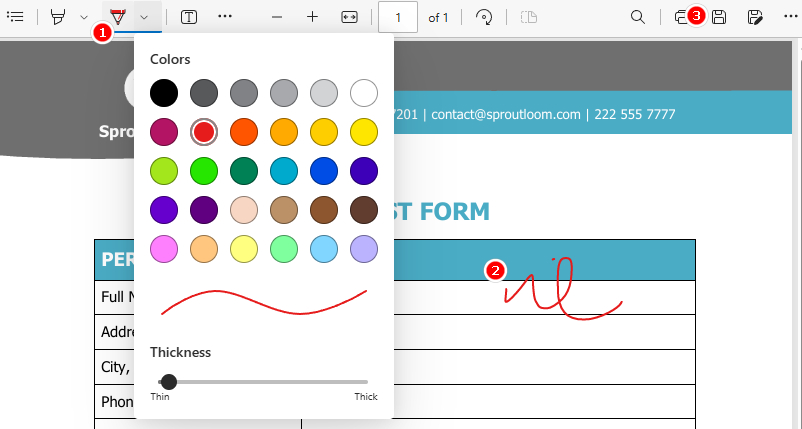
Task: Open the Page view icon
Action: 529,17
